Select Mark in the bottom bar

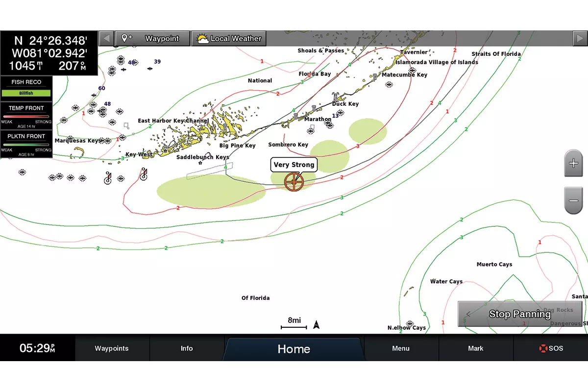pos(476,348)
